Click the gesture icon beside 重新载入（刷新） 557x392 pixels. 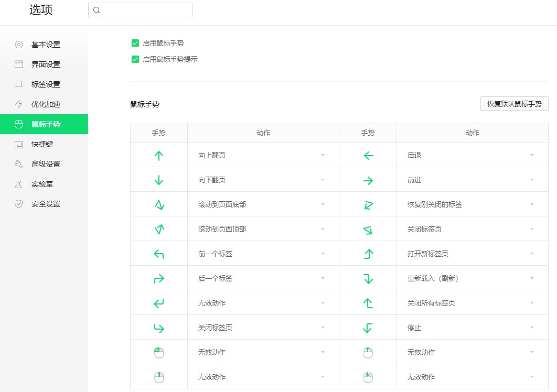tap(368, 278)
